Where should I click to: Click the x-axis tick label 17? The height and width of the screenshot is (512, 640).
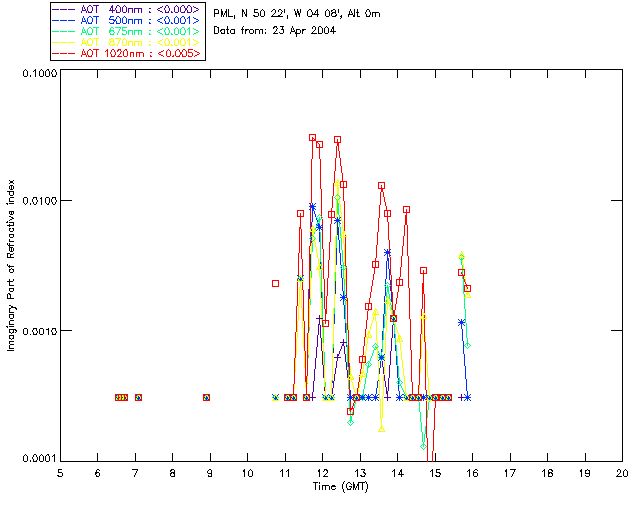pyautogui.click(x=510, y=473)
